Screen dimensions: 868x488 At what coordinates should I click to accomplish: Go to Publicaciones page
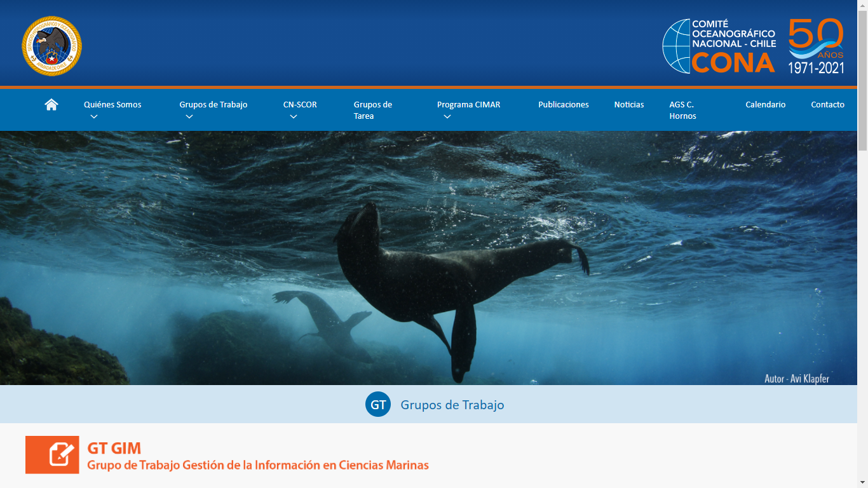(x=564, y=105)
